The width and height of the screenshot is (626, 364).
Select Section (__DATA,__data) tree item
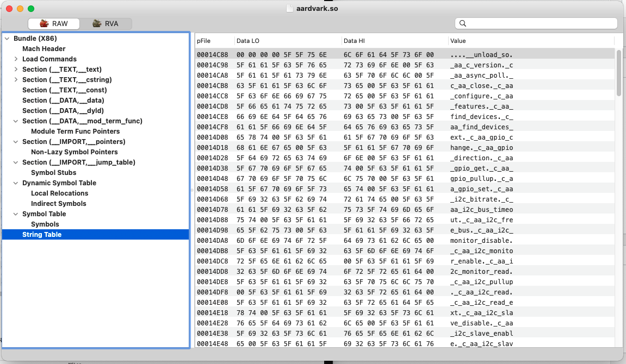63,101
